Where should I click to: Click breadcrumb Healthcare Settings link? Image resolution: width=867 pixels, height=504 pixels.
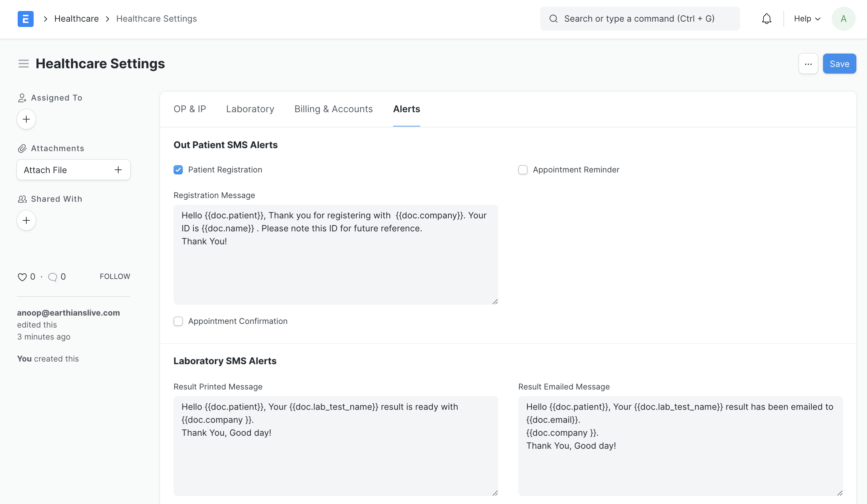point(157,19)
